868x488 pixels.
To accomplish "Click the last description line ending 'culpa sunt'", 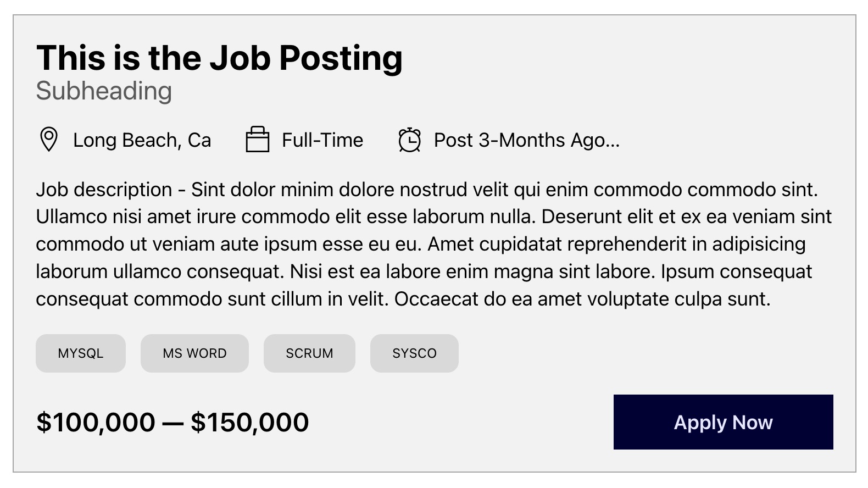I will [403, 299].
